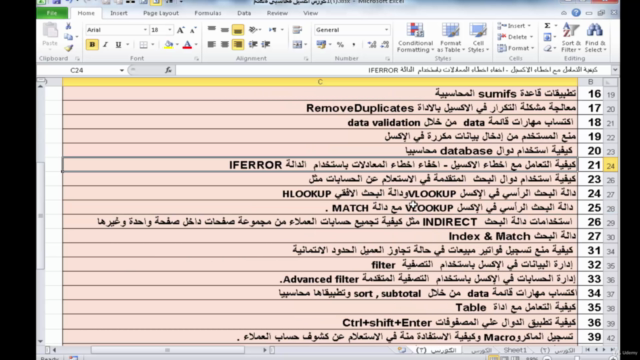Open Sort & Filter menu
The image size is (640, 360).
click(x=571, y=38)
